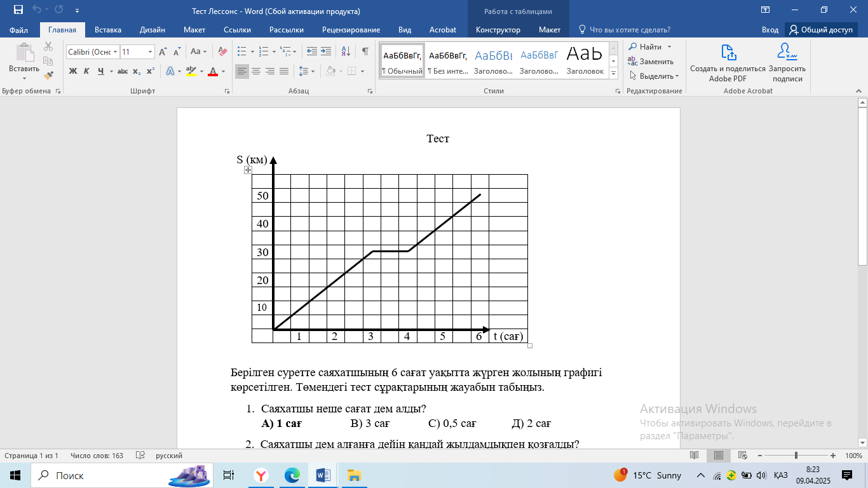Apply subscript formatting
Viewport: 868px width, 488px height.
(137, 71)
